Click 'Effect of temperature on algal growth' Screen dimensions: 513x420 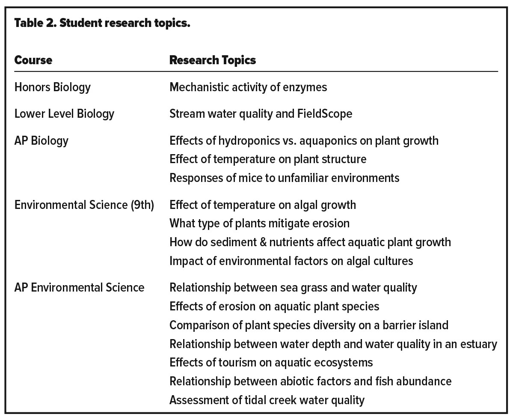(263, 205)
